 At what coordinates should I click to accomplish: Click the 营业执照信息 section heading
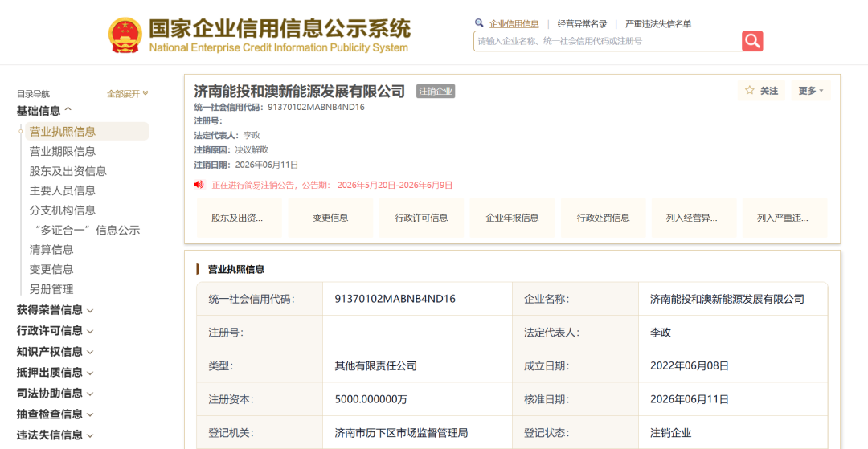coord(235,269)
